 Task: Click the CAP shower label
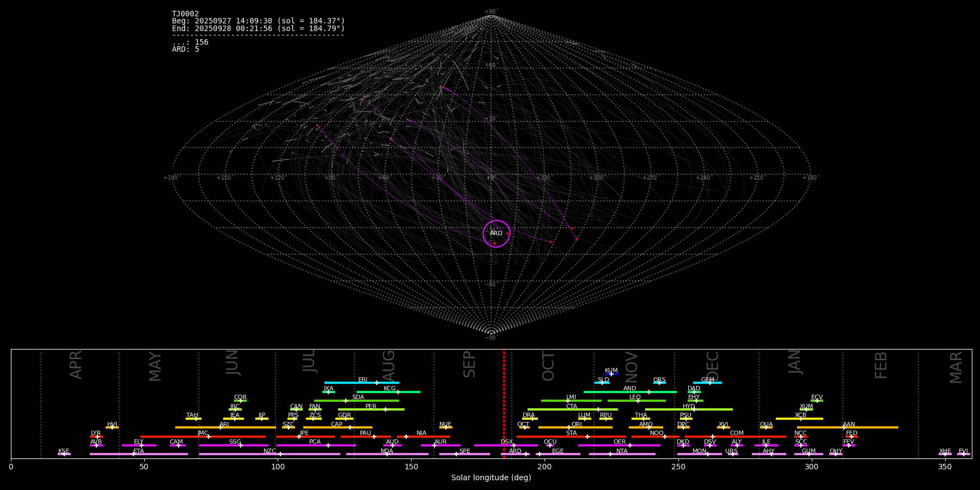coord(337,425)
